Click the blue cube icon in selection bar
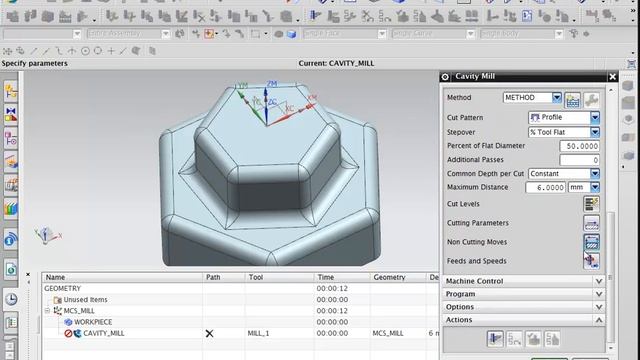Screen dimensions: 640x360 [291, 34]
